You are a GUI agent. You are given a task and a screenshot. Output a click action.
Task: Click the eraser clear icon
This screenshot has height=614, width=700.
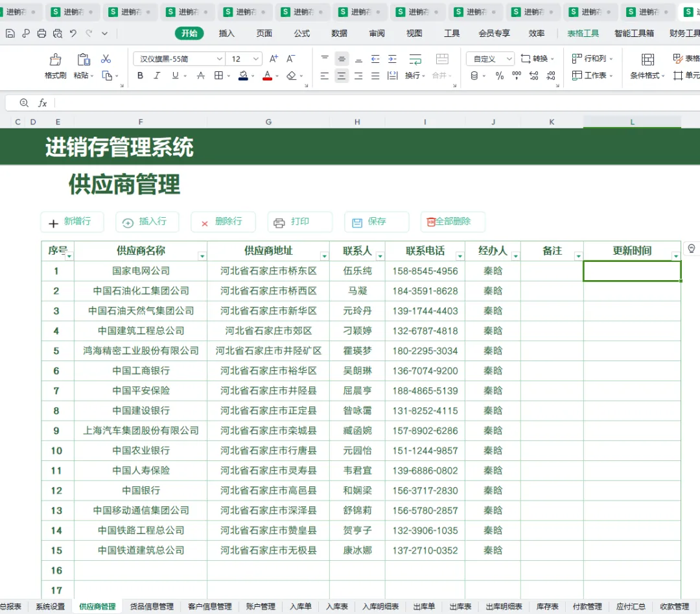point(292,75)
